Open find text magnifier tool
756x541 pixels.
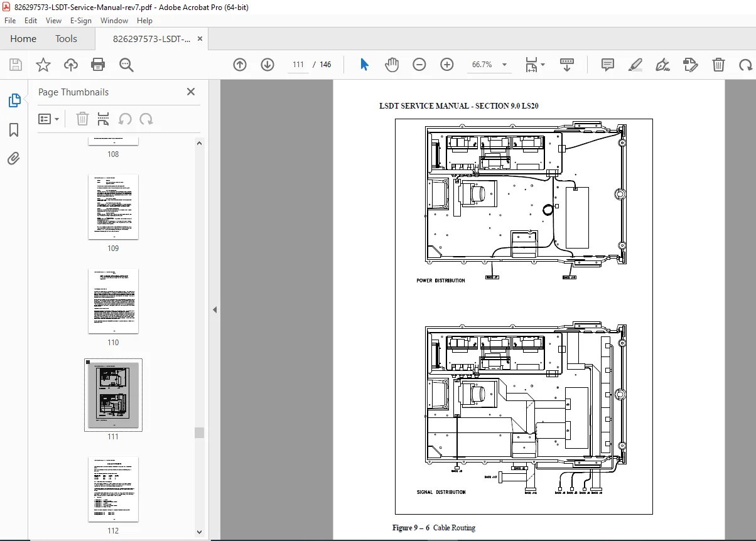coord(126,65)
